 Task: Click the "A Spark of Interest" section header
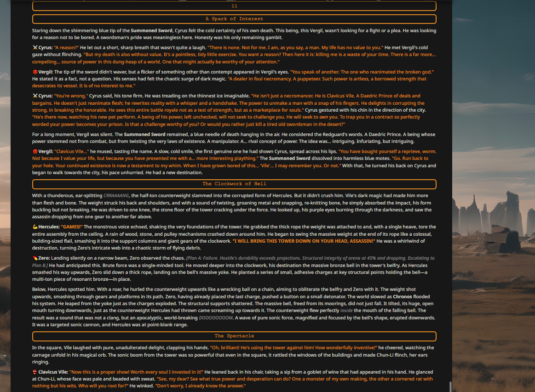234,19
